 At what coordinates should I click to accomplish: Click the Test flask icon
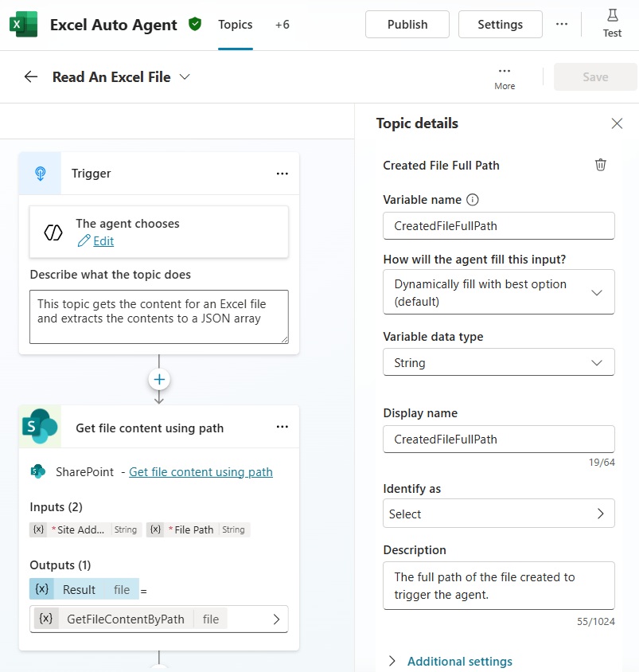click(x=612, y=17)
